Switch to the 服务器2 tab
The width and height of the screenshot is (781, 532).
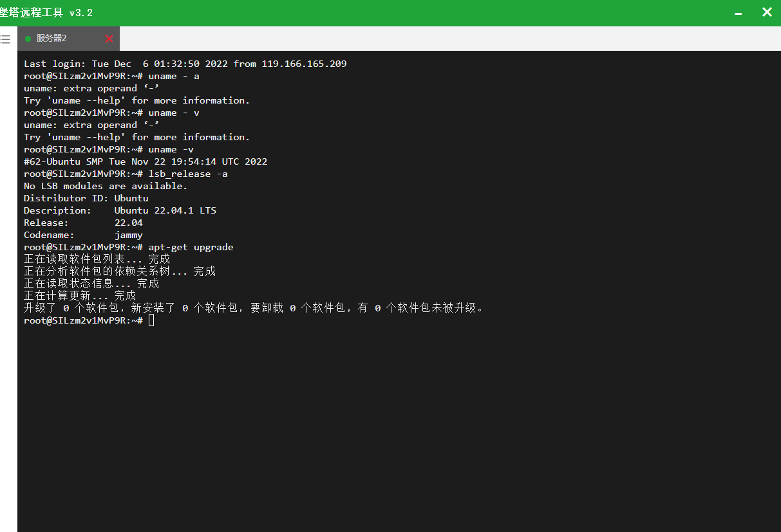click(x=68, y=39)
